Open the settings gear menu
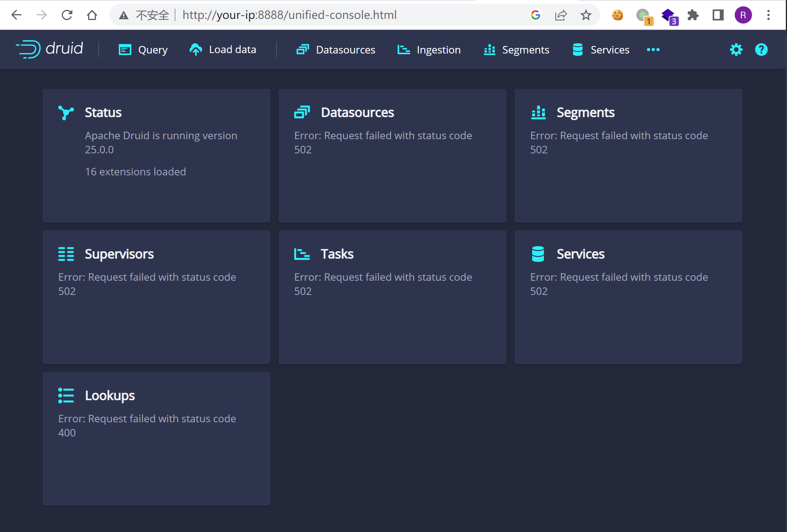The image size is (787, 532). pos(736,50)
